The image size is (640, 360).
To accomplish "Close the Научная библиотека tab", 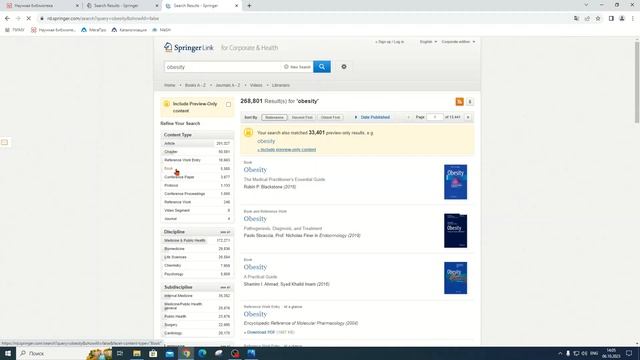I will [x=77, y=6].
